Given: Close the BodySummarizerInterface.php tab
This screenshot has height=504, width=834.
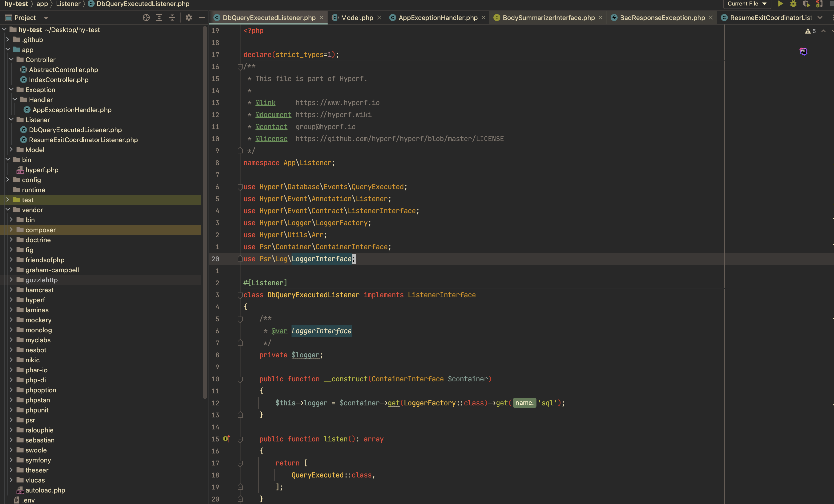Looking at the screenshot, I should click(600, 18).
